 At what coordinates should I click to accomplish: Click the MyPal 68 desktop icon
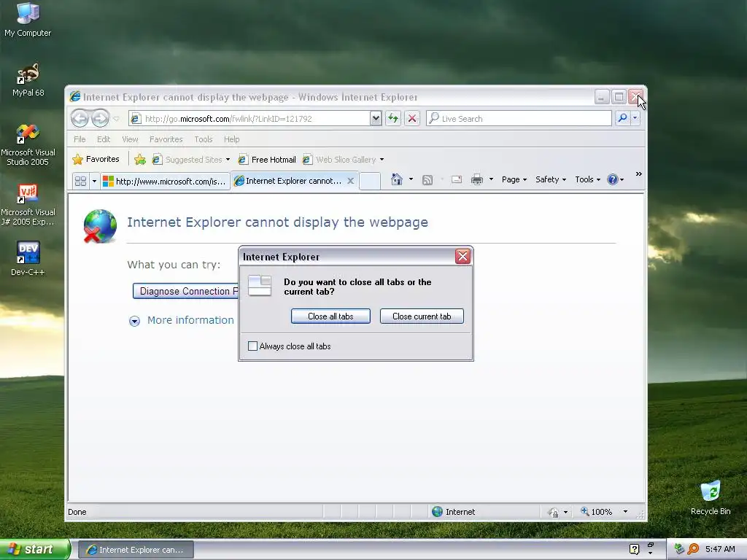click(x=28, y=80)
